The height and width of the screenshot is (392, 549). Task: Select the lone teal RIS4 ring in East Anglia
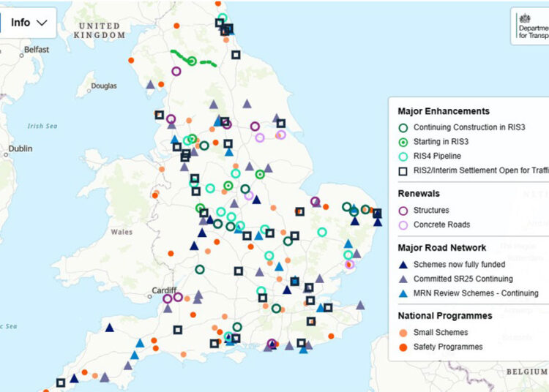tap(322, 232)
